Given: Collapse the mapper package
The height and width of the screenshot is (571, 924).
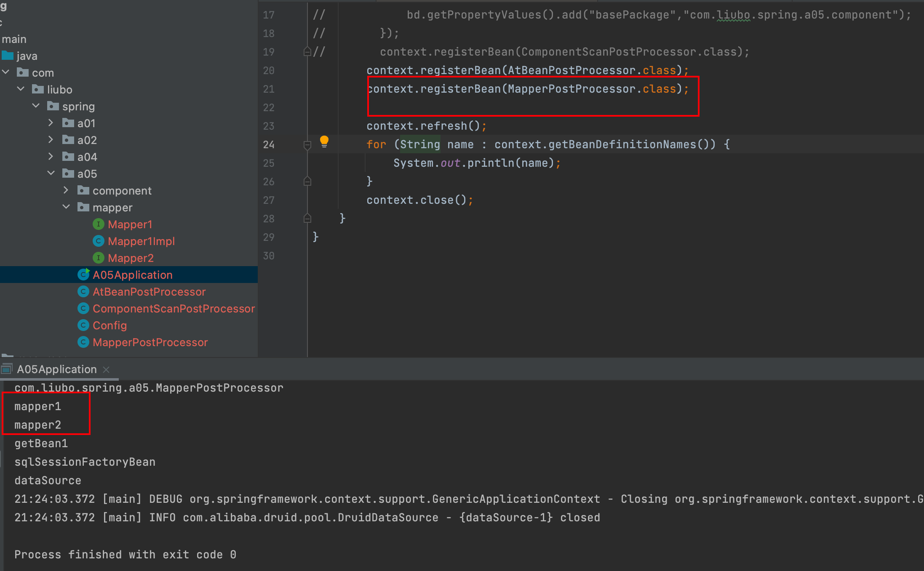Looking at the screenshot, I should (x=66, y=207).
